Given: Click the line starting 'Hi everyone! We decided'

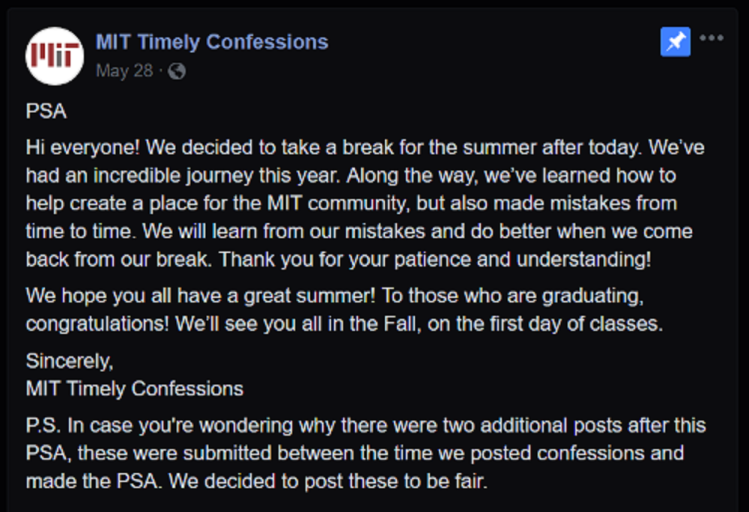Looking at the screenshot, I should point(365,147).
